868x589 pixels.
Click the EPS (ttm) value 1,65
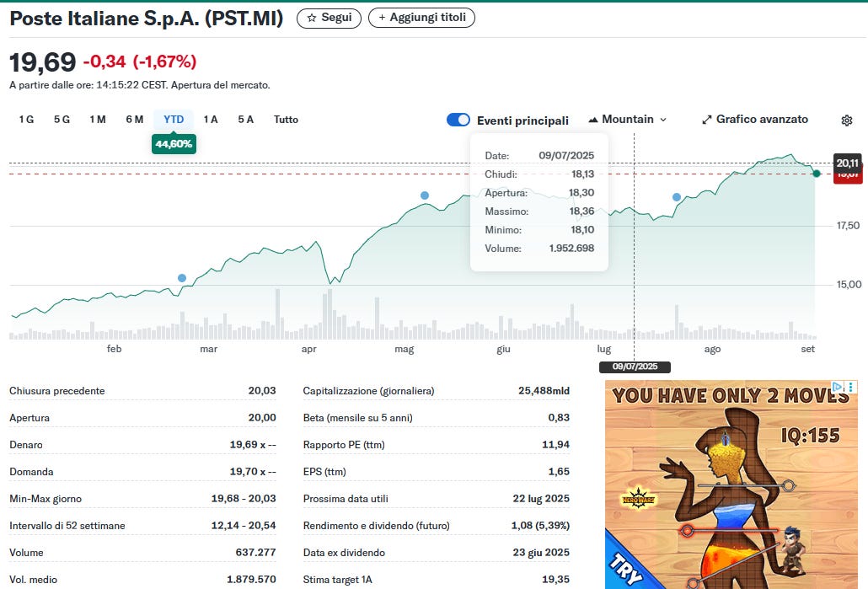click(559, 472)
